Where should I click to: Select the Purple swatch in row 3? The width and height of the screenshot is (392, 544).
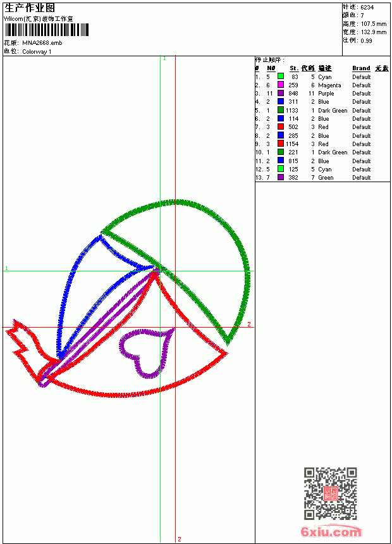click(281, 93)
